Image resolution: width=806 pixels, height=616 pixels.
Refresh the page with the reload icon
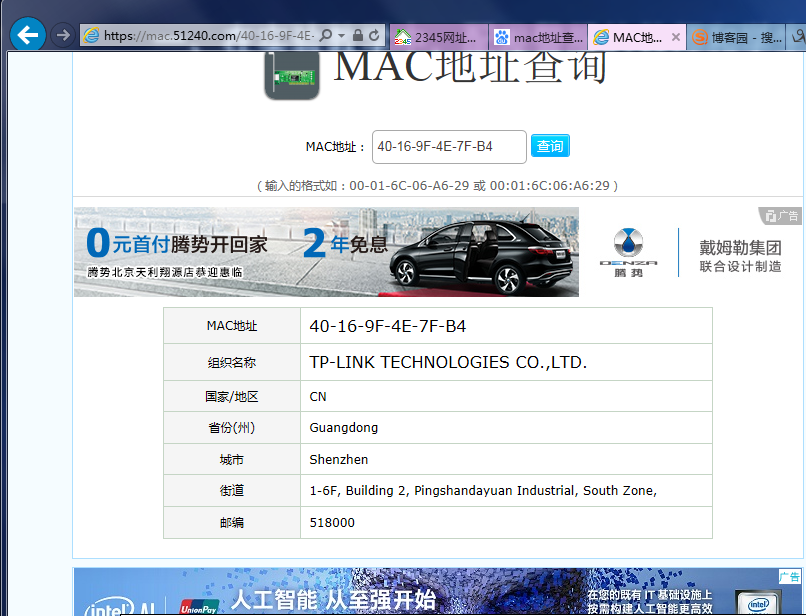(374, 35)
